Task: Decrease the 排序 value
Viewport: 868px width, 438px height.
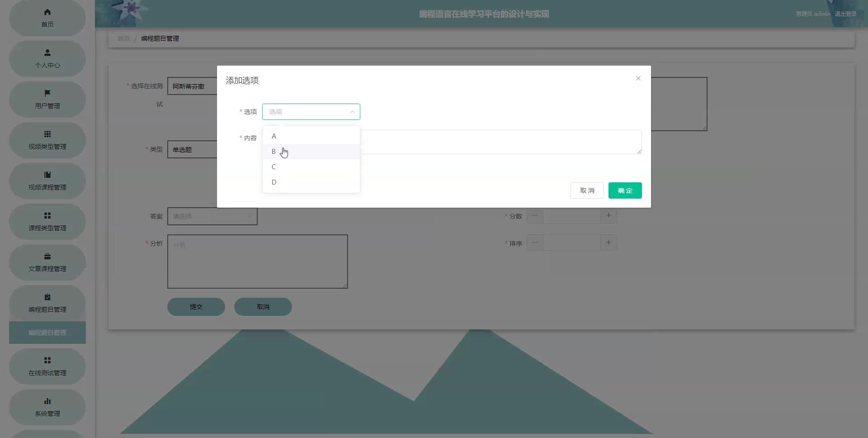Action: (535, 243)
